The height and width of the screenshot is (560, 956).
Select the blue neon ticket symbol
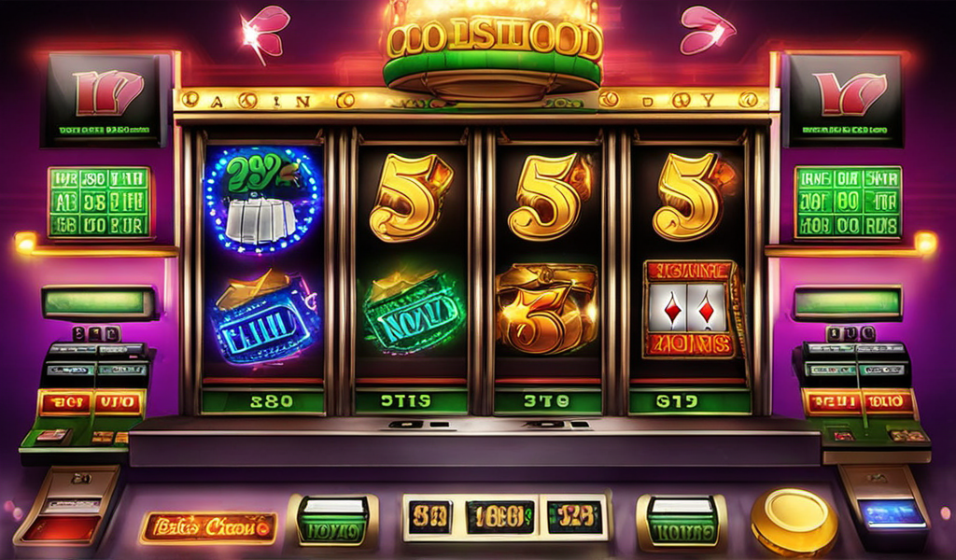[264, 316]
